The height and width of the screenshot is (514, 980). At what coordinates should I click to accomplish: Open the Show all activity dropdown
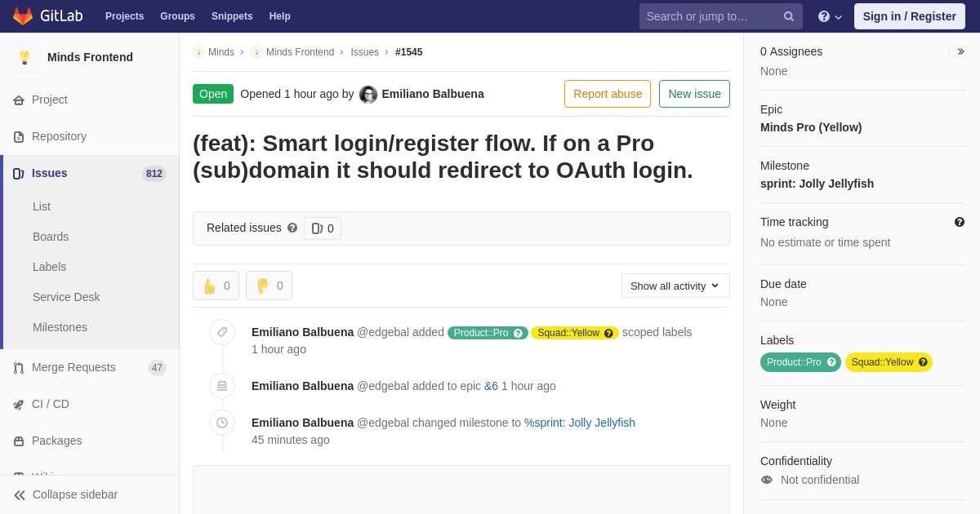point(675,286)
